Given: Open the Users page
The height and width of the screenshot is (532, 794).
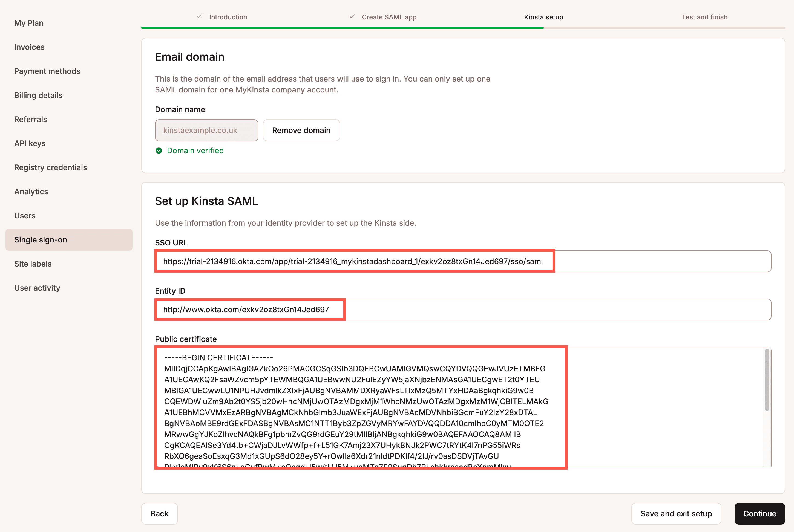Looking at the screenshot, I should (x=25, y=215).
